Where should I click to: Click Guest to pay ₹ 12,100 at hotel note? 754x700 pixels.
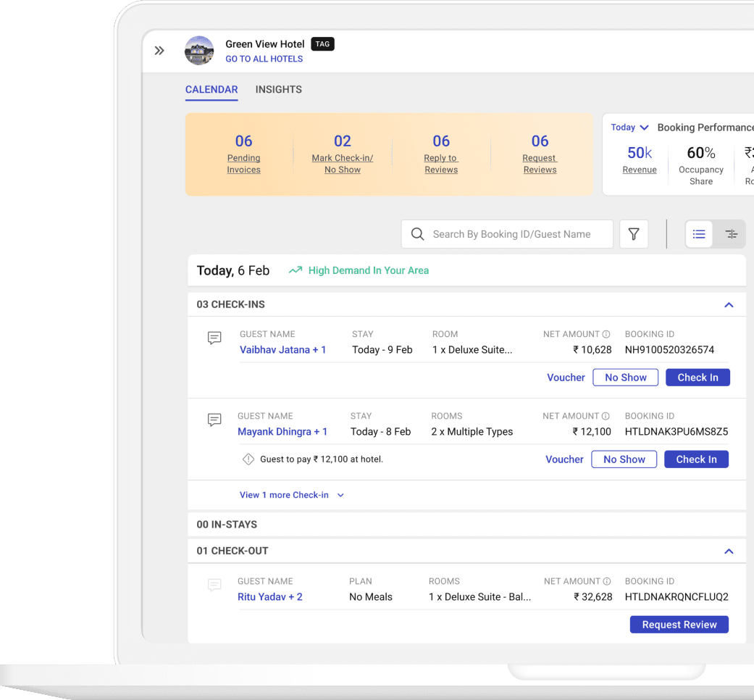(x=321, y=459)
